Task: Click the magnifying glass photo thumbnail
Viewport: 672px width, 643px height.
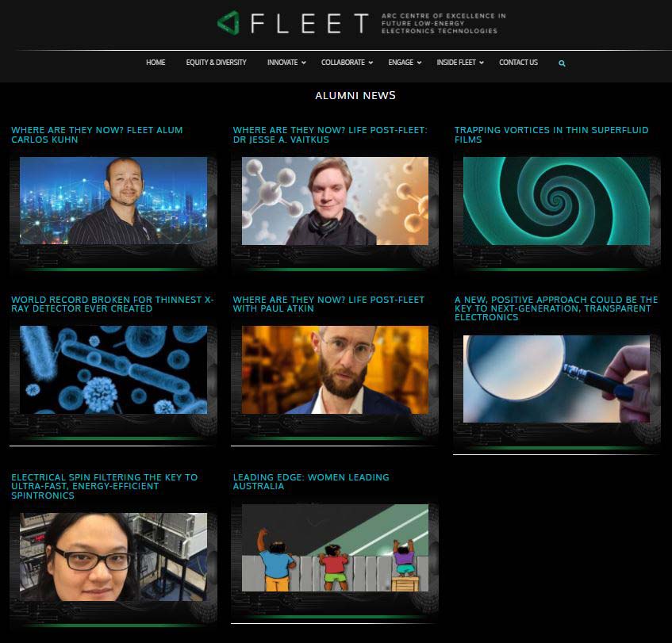Action: [x=556, y=379]
